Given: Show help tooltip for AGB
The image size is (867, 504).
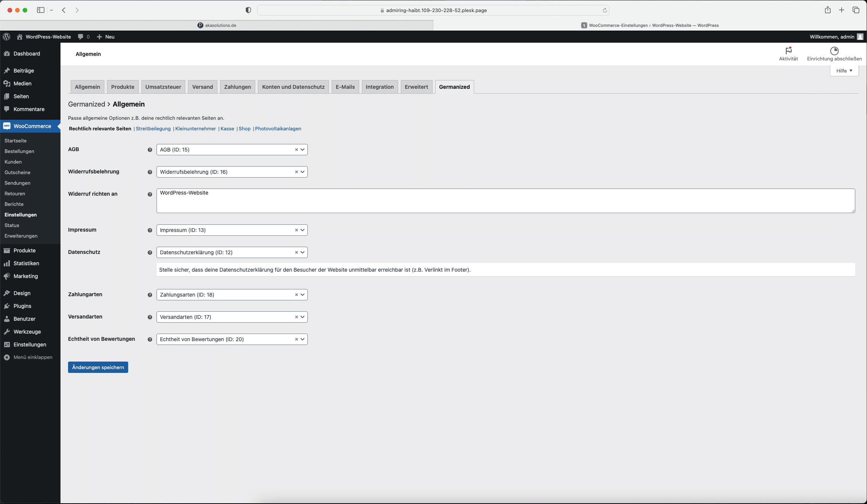Looking at the screenshot, I should (150, 150).
